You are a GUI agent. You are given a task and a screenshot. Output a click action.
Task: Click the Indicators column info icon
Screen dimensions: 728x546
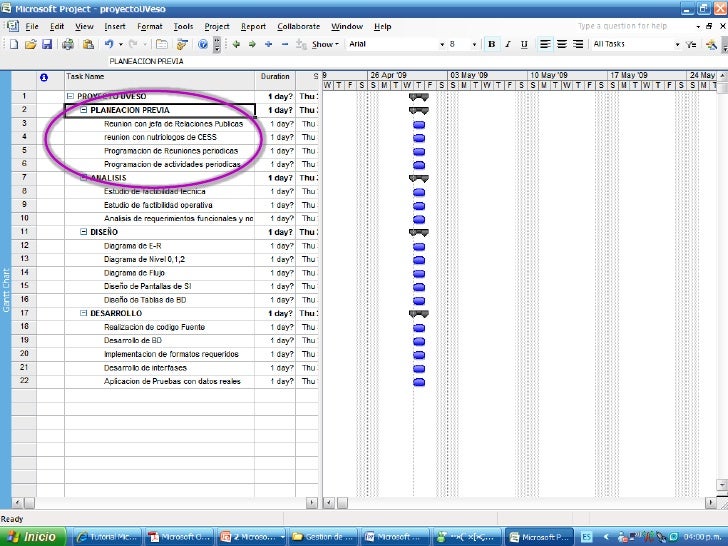(44, 78)
